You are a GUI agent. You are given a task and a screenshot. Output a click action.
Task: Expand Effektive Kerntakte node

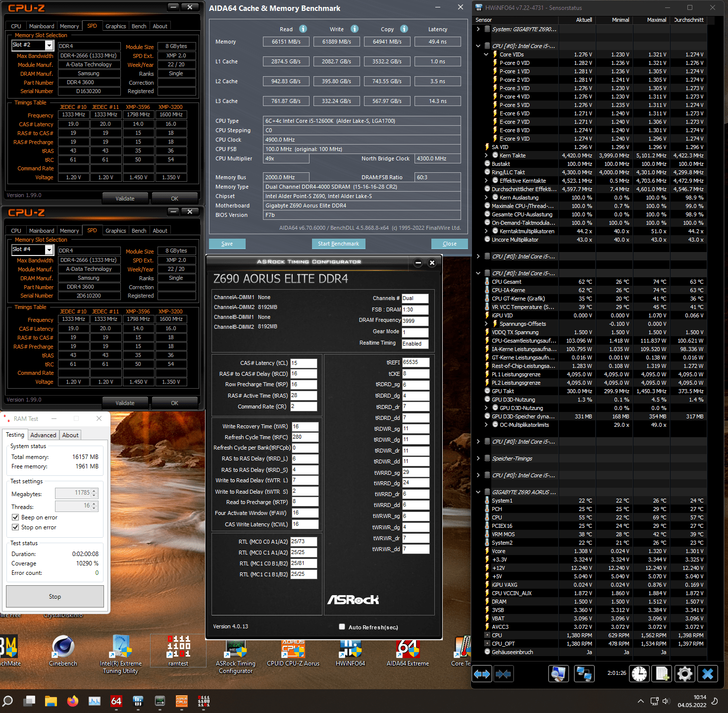pos(486,181)
